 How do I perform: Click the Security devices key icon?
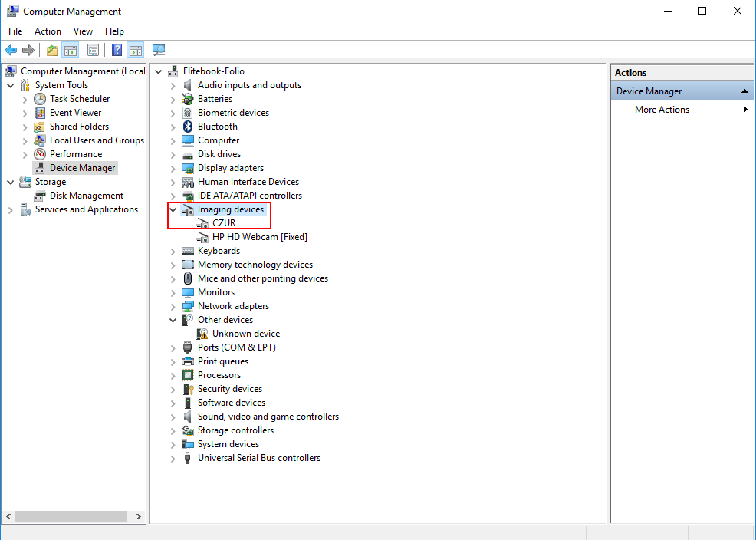(188, 389)
